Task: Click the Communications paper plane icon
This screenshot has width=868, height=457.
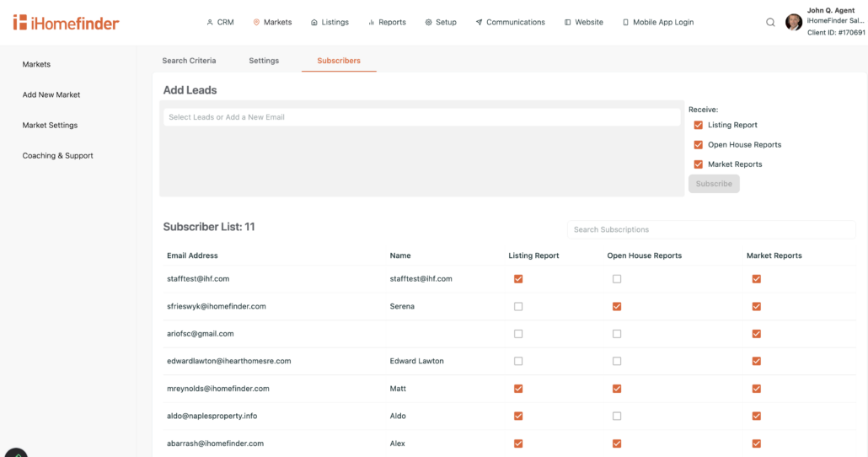Action: point(479,22)
